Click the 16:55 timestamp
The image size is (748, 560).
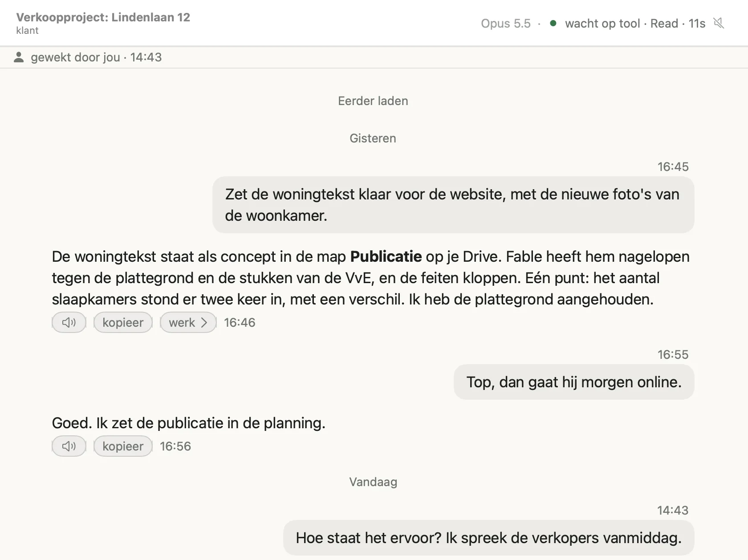click(673, 355)
